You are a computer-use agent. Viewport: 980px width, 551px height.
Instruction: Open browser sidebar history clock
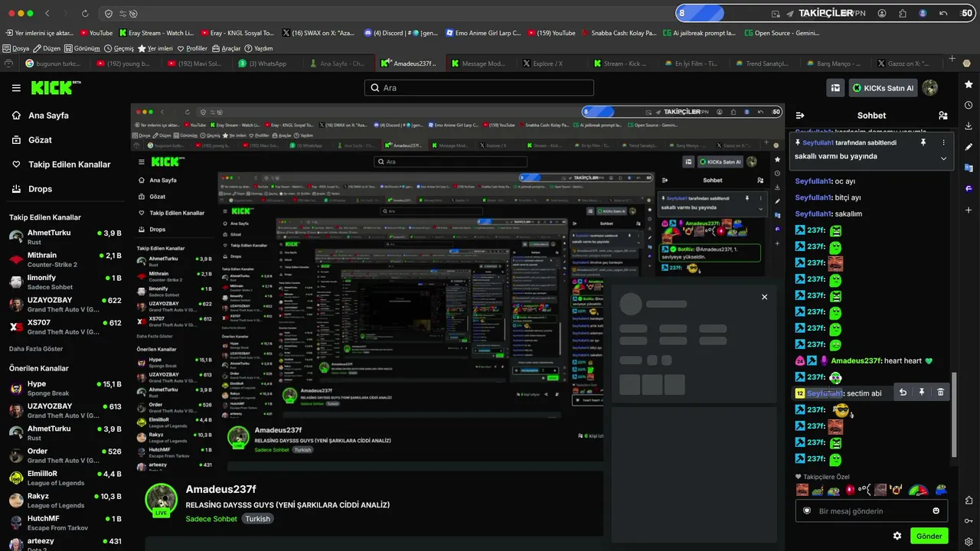[969, 105]
